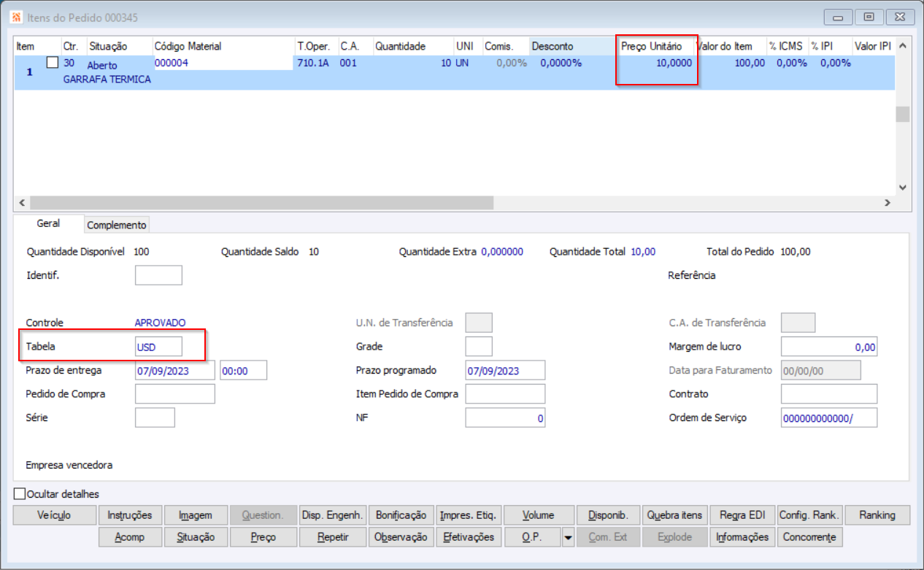Click the grid vertical scrollbar up arrow
The image size is (924, 570).
(x=903, y=45)
